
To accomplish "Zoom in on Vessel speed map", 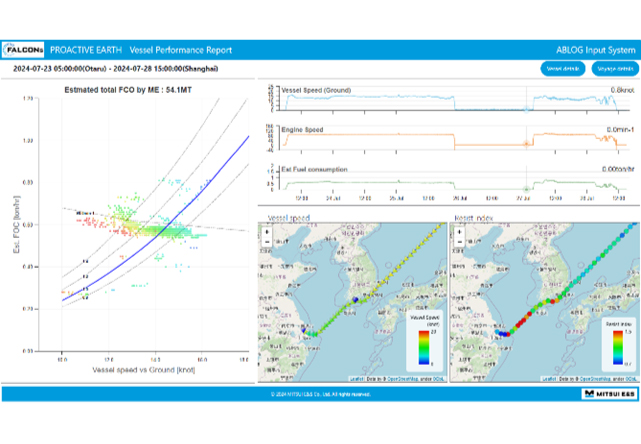I will (266, 231).
